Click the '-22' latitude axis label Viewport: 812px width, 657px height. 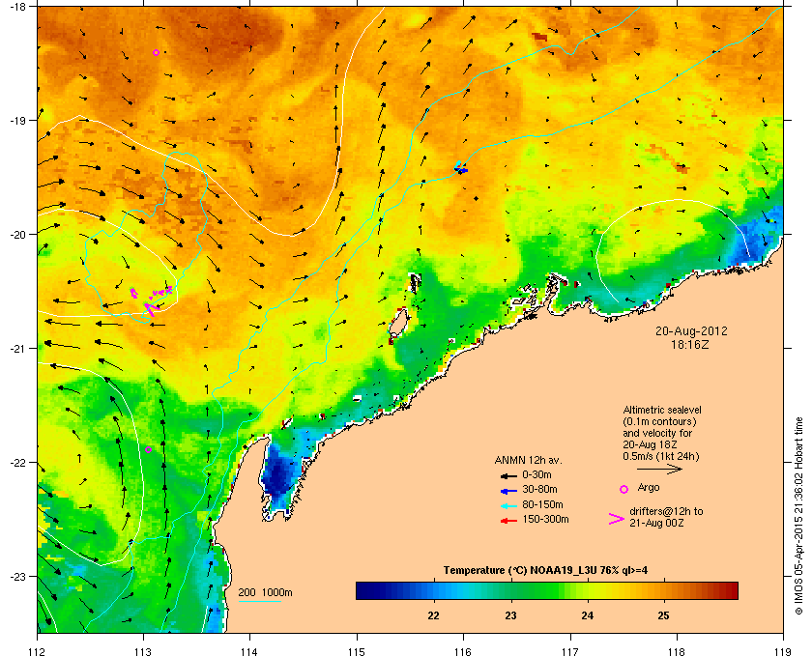16,463
